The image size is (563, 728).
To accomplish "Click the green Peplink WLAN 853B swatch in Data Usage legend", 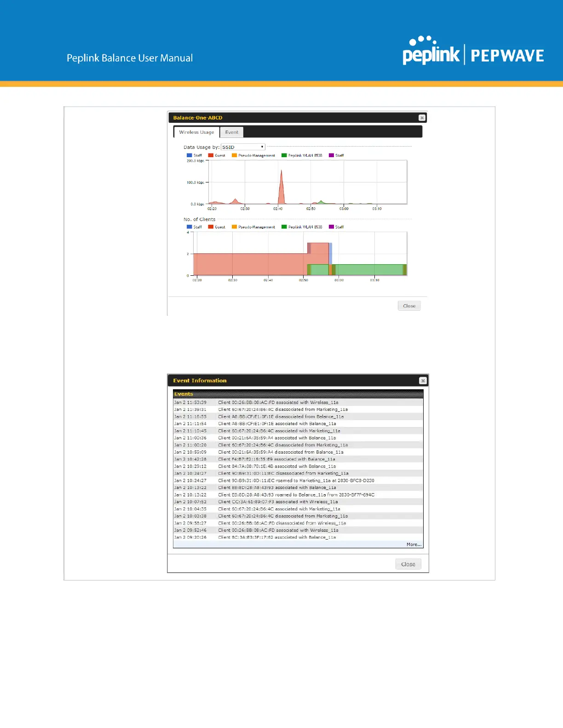I will [x=284, y=155].
